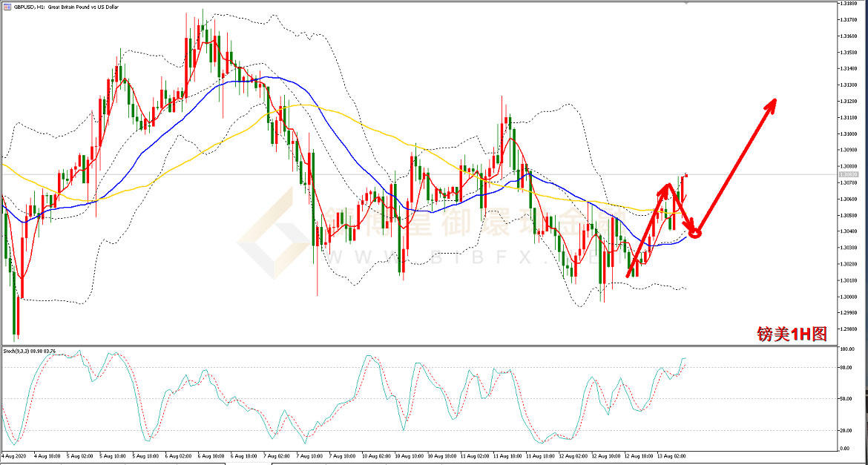
Task: Click the small red circle target marker
Action: 695,233
